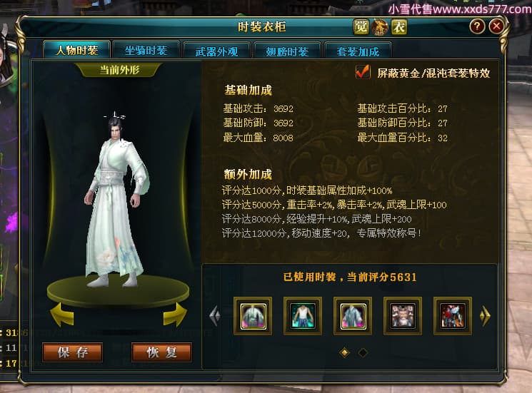The image size is (532, 393).
Task: Rotate character right with yellow arrow
Action: 175,315
